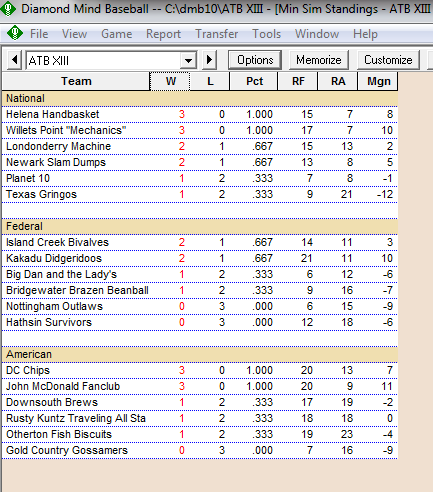Click John McDonald Fanclub margin value 11
This screenshot has width=433, height=492.
point(387,386)
